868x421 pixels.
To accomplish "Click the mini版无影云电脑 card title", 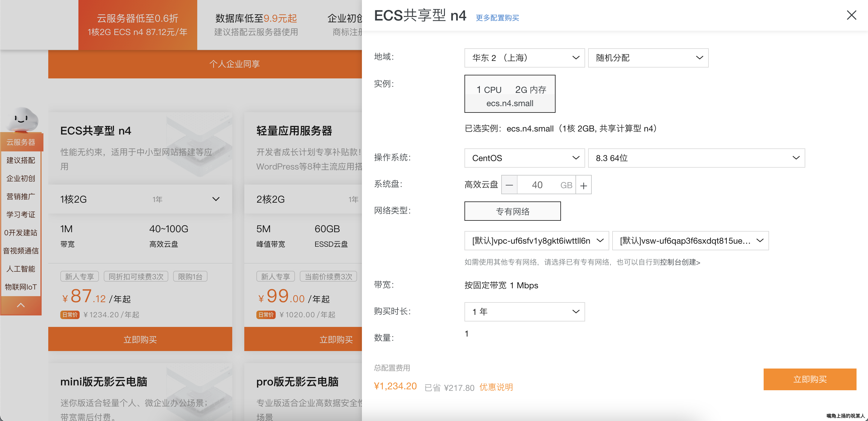I will [104, 381].
